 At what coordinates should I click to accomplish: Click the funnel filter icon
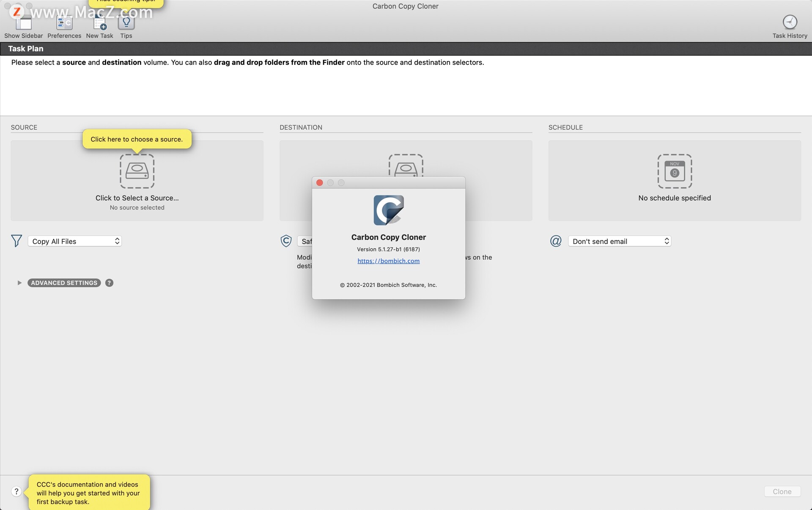point(16,241)
